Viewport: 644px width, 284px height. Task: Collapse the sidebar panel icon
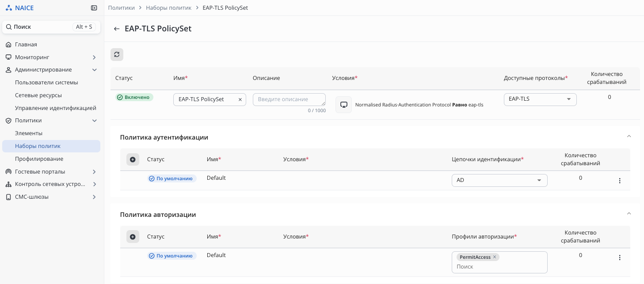point(94,8)
